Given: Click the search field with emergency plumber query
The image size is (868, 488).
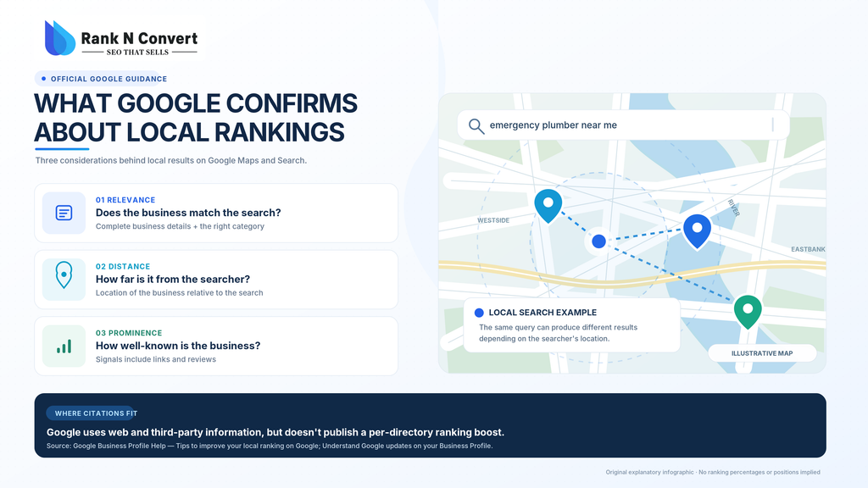Looking at the screenshot, I should click(623, 125).
